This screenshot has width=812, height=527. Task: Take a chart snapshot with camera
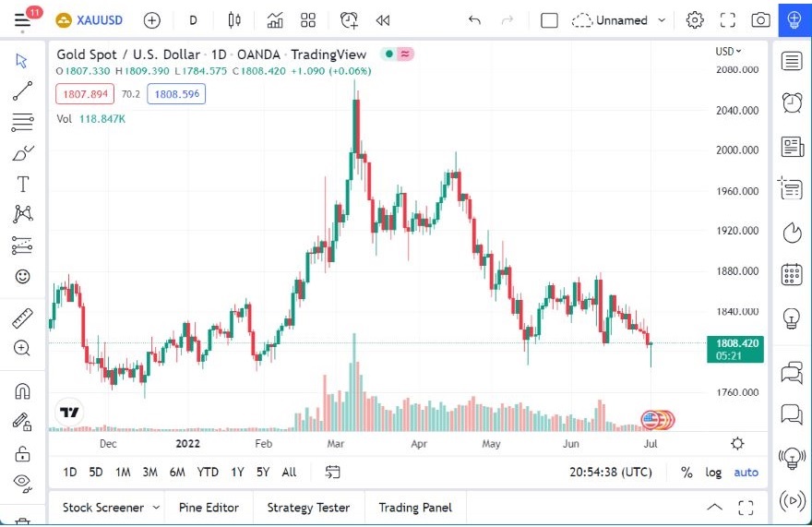(x=760, y=20)
